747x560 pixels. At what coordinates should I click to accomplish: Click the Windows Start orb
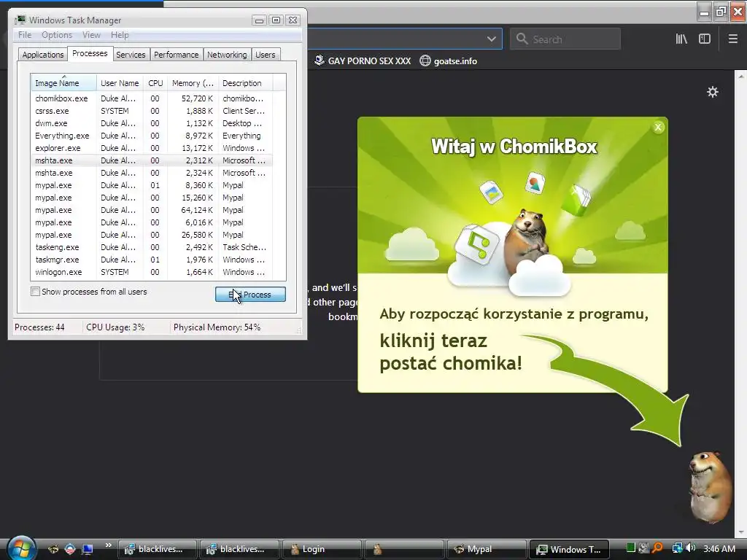pos(21,548)
